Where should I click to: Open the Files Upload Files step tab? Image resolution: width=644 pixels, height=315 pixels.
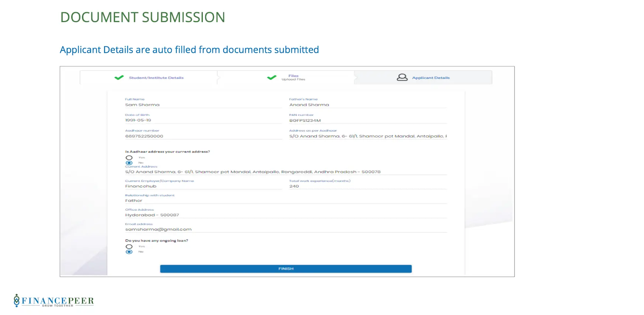coord(286,77)
